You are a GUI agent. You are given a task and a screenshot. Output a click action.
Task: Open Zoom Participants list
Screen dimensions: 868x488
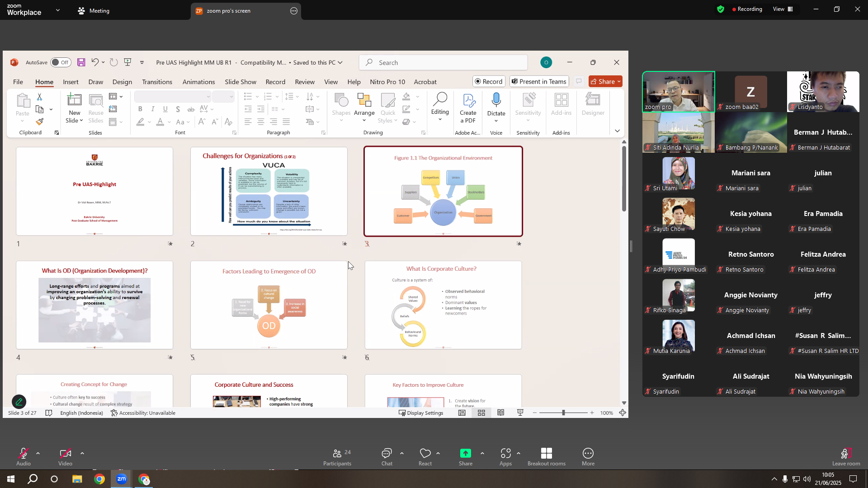click(337, 457)
